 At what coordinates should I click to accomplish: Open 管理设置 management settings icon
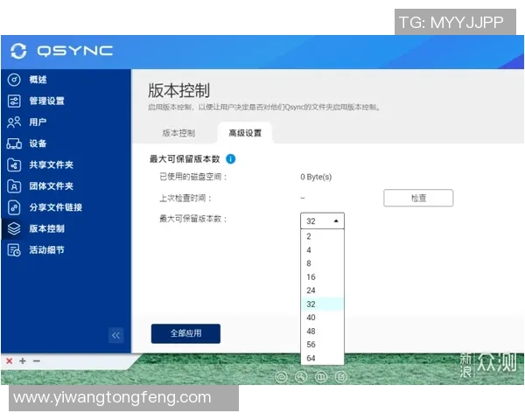(x=14, y=101)
